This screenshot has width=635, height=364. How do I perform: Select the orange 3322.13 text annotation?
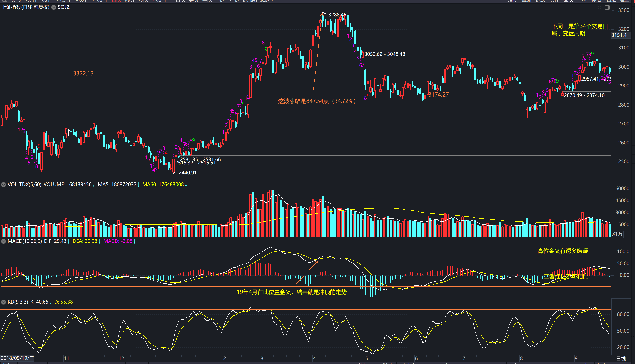click(x=83, y=73)
